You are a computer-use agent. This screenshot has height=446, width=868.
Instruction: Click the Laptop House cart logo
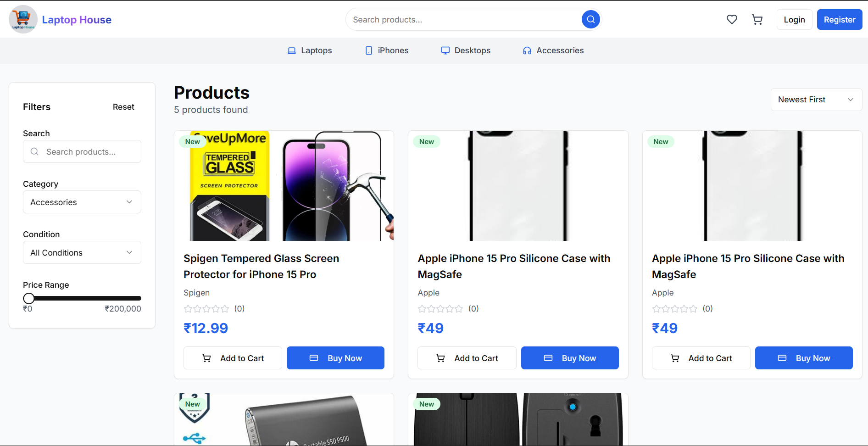click(23, 19)
